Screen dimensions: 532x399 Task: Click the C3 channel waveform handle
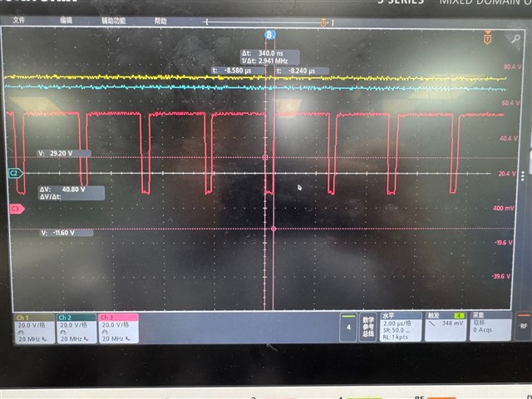17,209
